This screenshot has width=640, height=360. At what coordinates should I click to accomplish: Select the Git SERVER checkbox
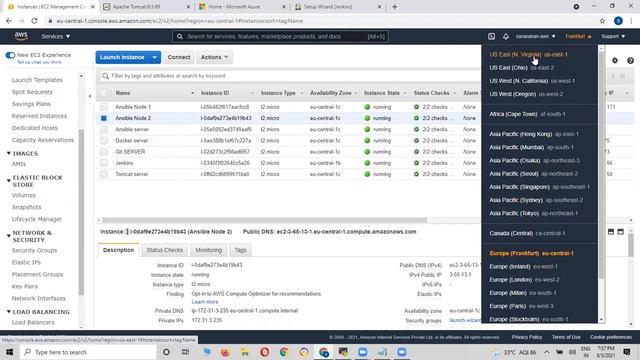pos(104,152)
